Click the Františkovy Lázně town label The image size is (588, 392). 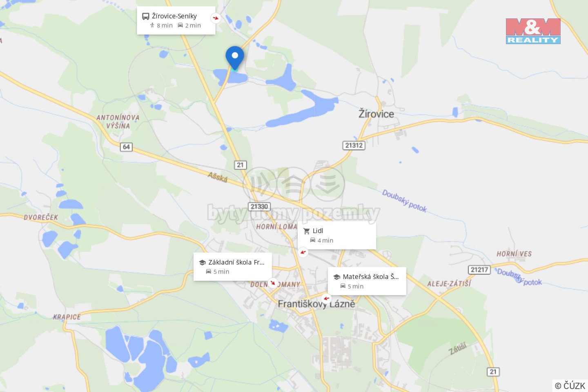316,304
